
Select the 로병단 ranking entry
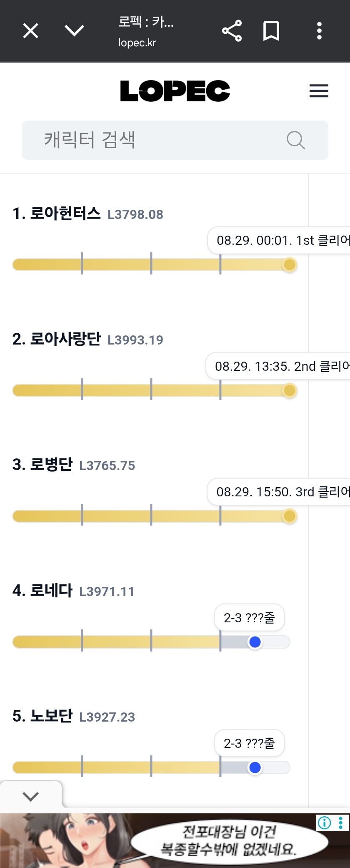click(51, 465)
